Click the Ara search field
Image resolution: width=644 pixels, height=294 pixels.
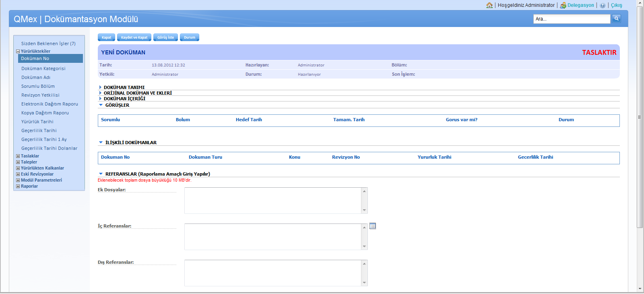point(572,19)
